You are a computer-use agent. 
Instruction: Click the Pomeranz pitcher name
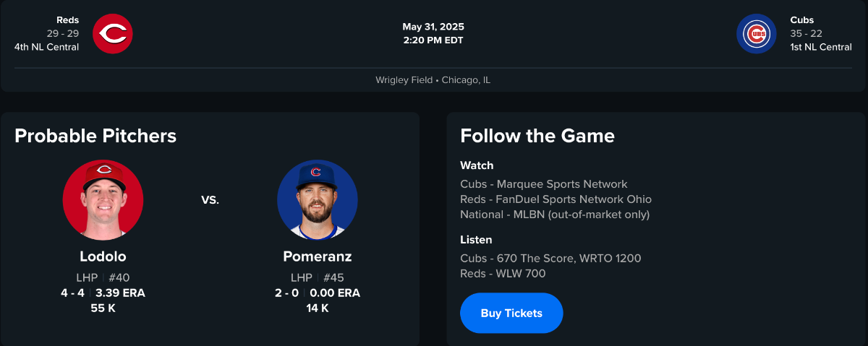coord(317,256)
